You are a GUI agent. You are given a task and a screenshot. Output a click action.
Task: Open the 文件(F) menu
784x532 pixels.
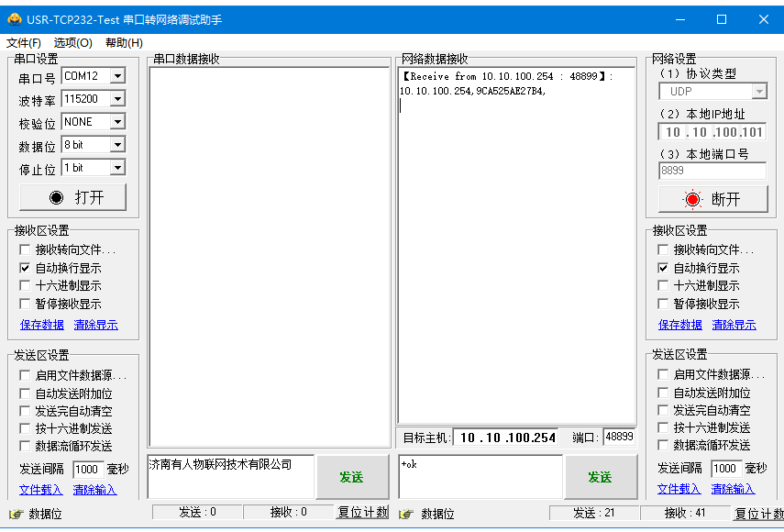[x=24, y=42]
